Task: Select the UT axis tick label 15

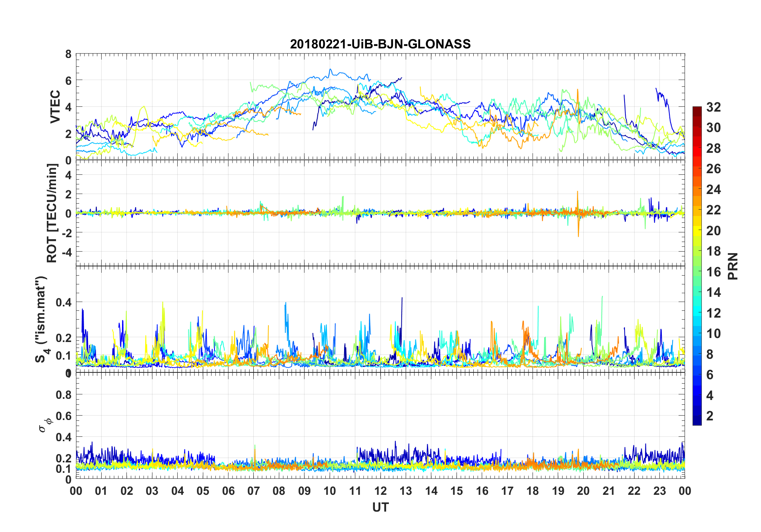Action: [457, 491]
